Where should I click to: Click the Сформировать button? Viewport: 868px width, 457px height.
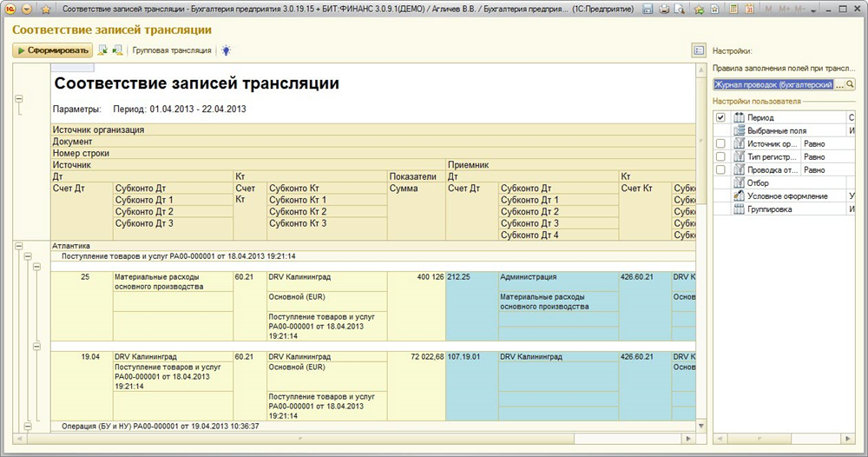pos(53,50)
